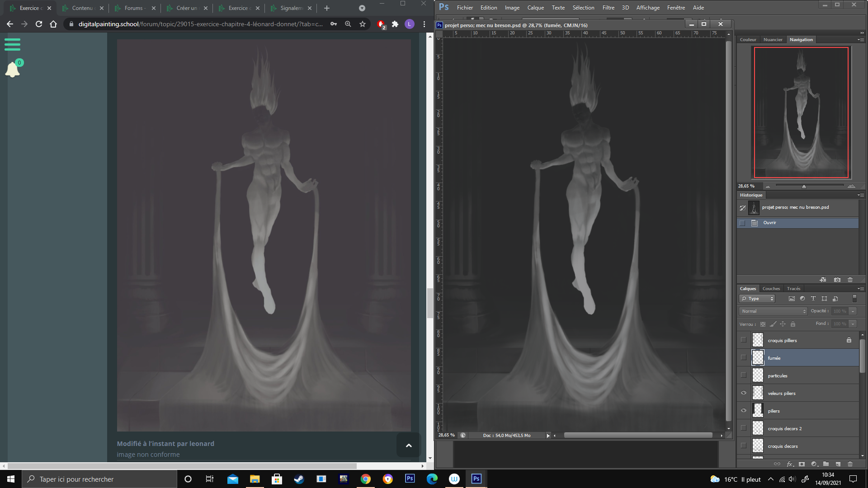Viewport: 868px width, 488px height.
Task: Open the Normal blend mode dropdown
Action: coord(773,311)
